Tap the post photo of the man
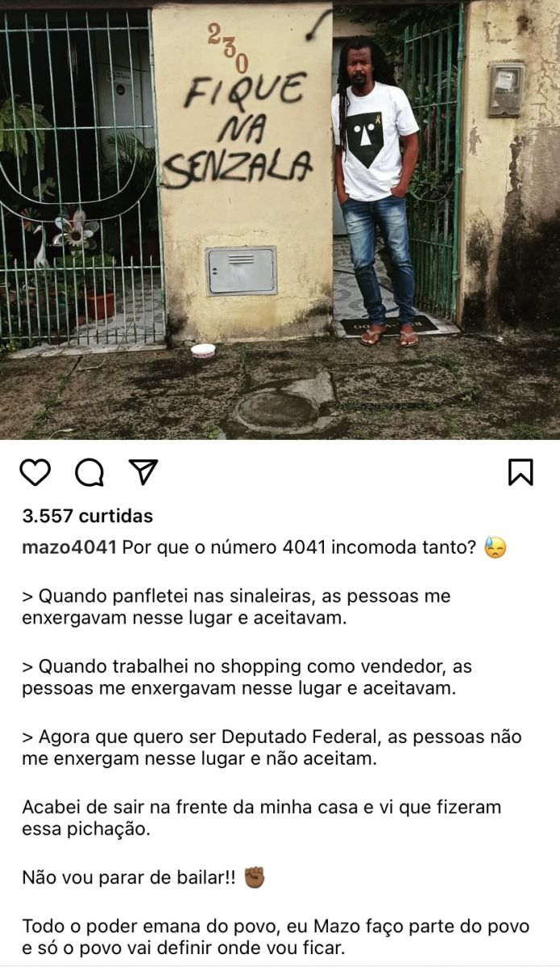This screenshot has height=967, width=560. [280, 219]
